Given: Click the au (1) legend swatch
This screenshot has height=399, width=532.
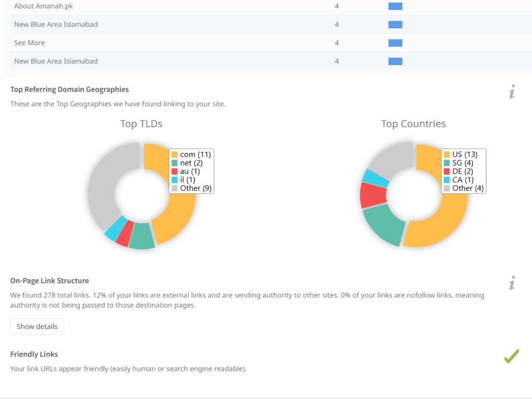Looking at the screenshot, I should (174, 171).
